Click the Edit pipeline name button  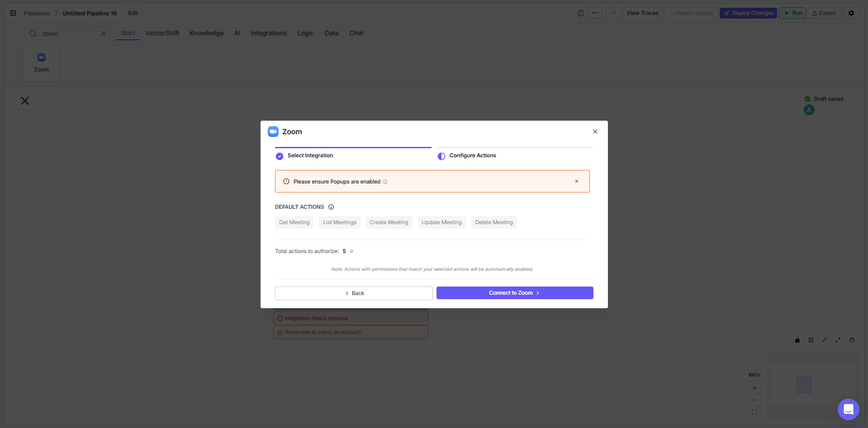(x=133, y=13)
